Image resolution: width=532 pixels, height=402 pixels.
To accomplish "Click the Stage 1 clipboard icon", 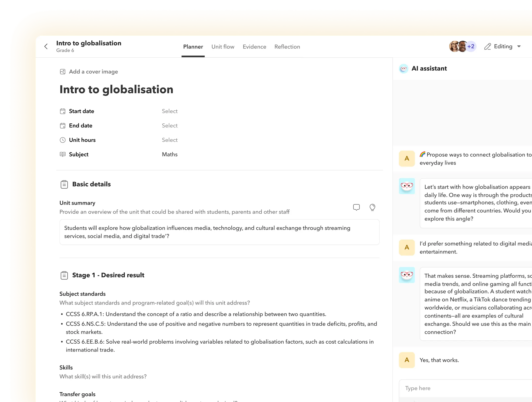I will point(64,275).
